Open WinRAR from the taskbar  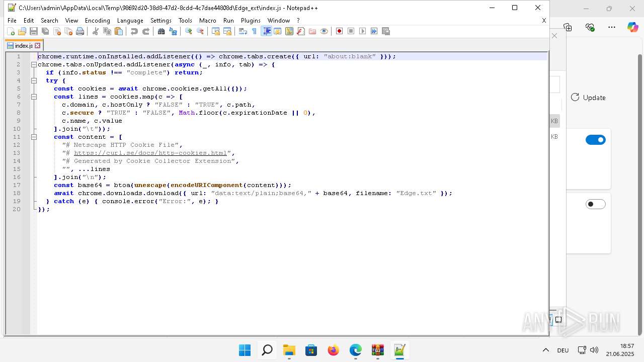coord(378,350)
